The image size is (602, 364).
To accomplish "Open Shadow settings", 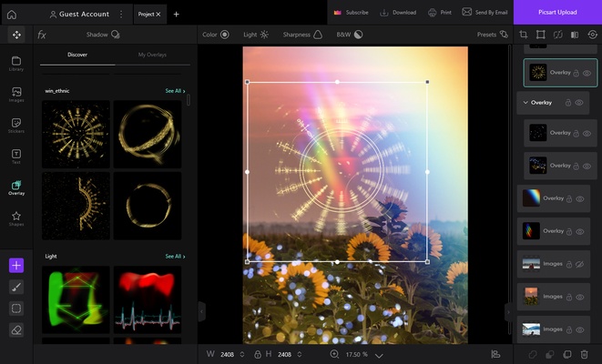I will click(x=103, y=35).
